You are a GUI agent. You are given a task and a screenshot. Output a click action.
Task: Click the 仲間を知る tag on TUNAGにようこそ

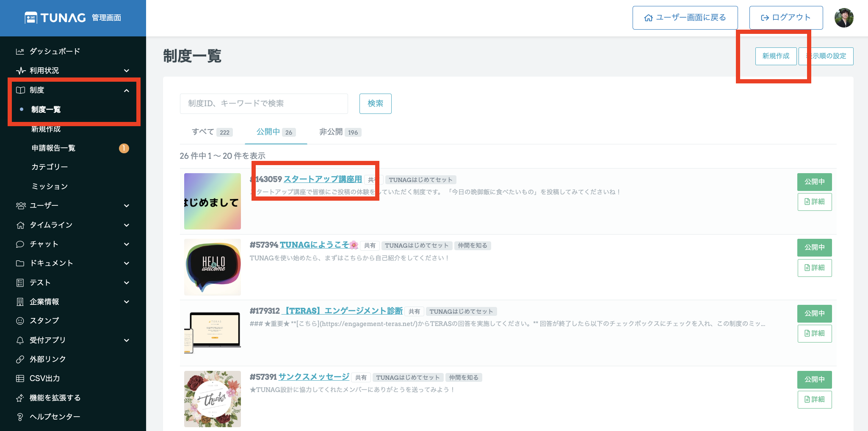473,246
